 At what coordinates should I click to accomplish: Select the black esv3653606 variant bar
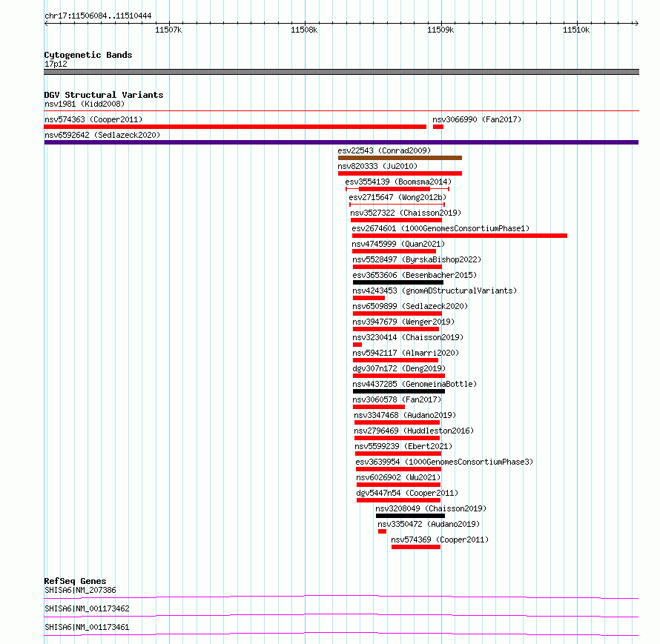click(398, 282)
